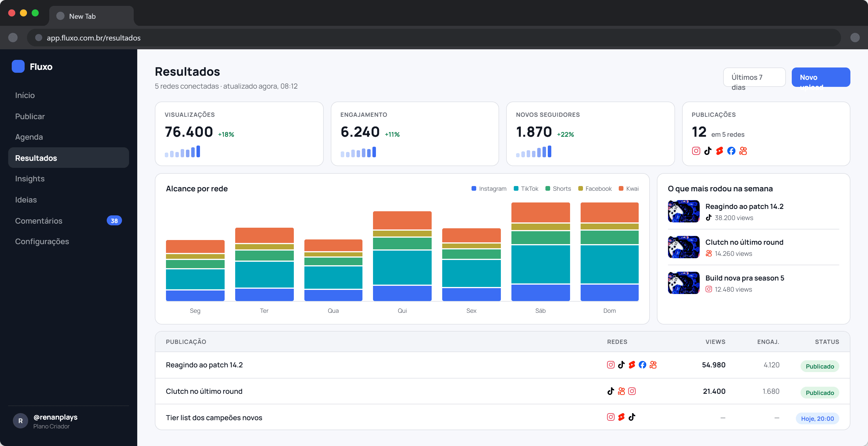Click TikTok icon in Tier list row
Screen dimensions: 868x446
pos(632,417)
